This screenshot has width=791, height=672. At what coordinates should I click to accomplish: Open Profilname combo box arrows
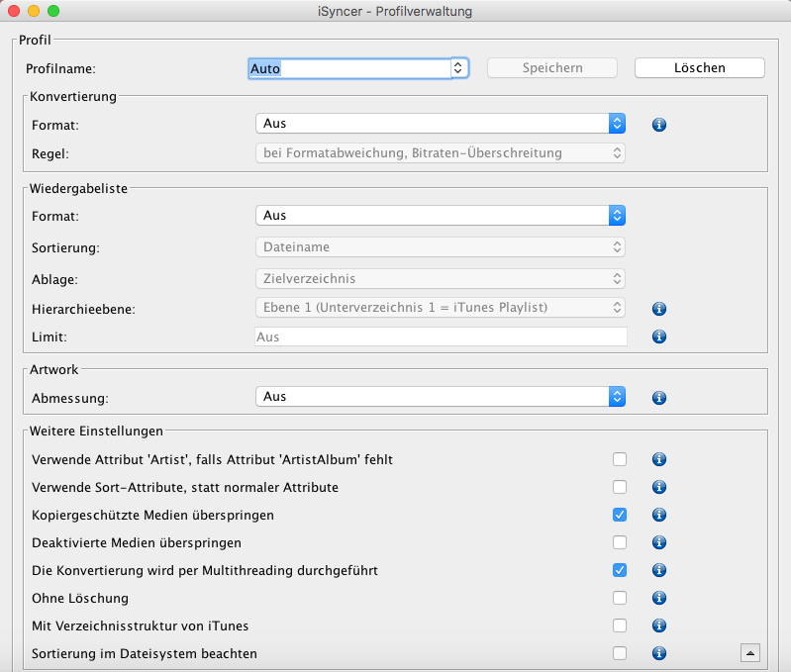(458, 68)
